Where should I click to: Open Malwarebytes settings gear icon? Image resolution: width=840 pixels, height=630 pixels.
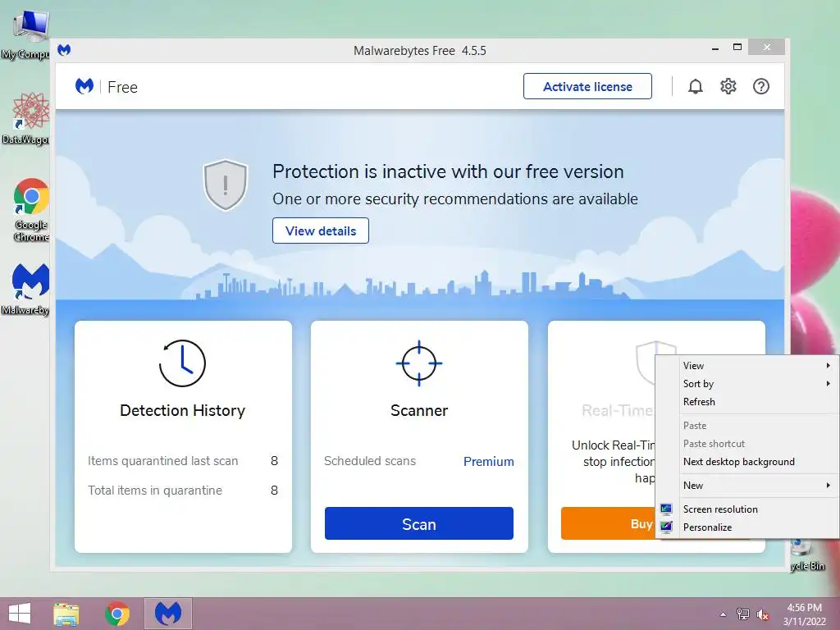point(728,86)
